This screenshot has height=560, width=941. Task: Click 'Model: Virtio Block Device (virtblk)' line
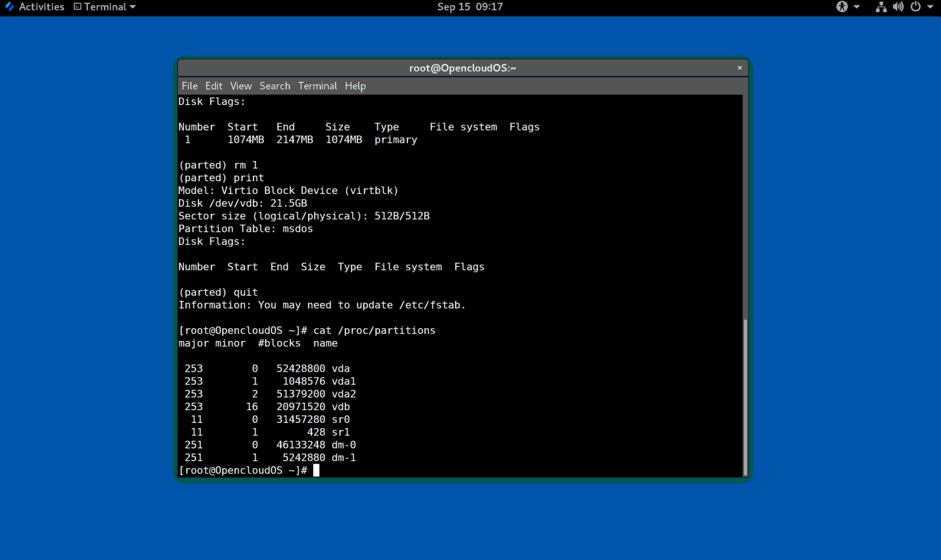[288, 191]
